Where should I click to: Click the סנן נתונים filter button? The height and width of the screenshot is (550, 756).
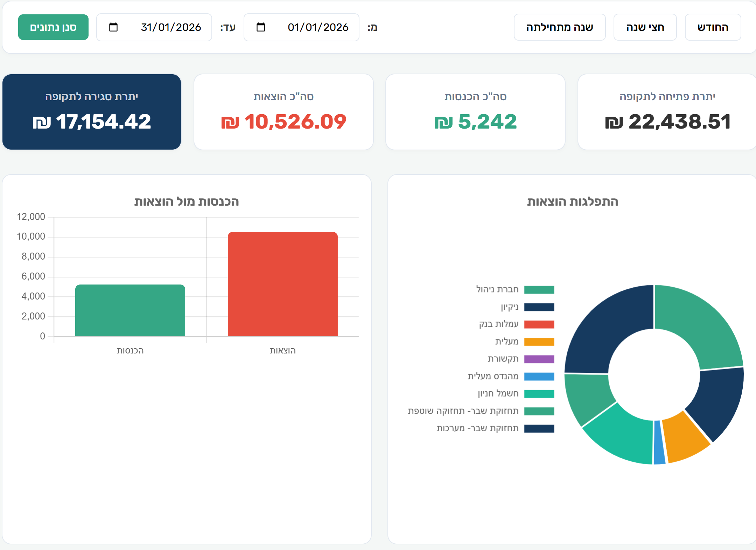tap(53, 27)
